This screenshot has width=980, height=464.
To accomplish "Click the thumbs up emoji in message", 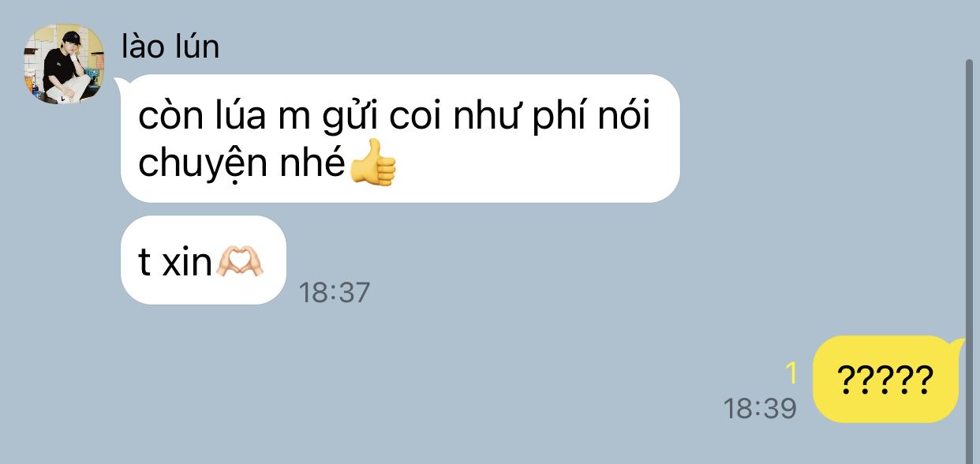I will tap(373, 163).
